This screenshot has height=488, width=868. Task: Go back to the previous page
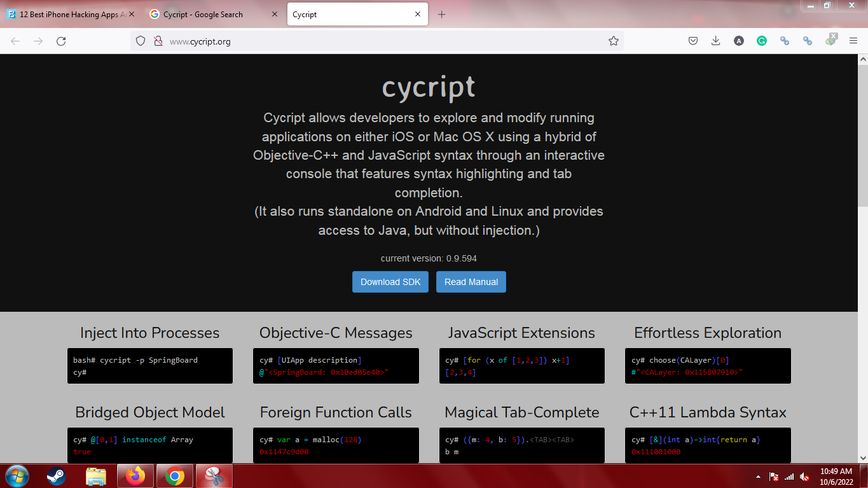click(x=15, y=41)
